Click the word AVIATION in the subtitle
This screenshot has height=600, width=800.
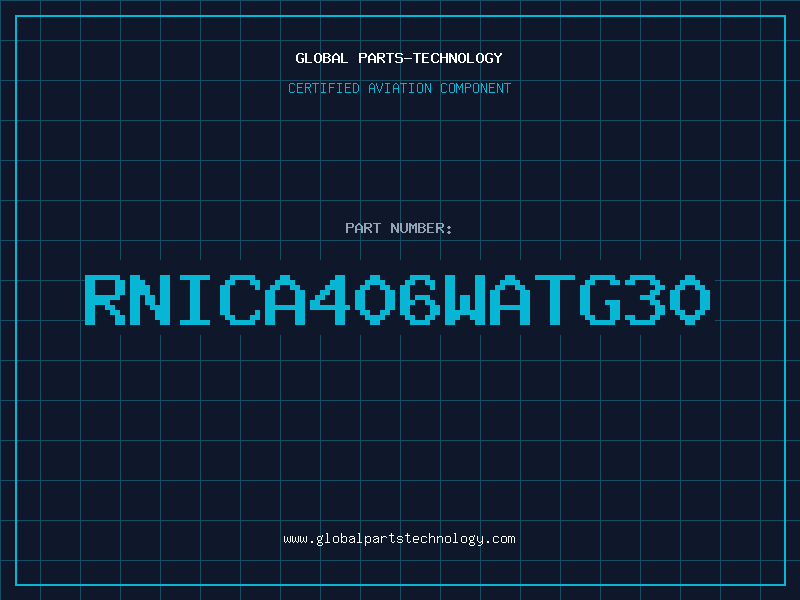(399, 88)
